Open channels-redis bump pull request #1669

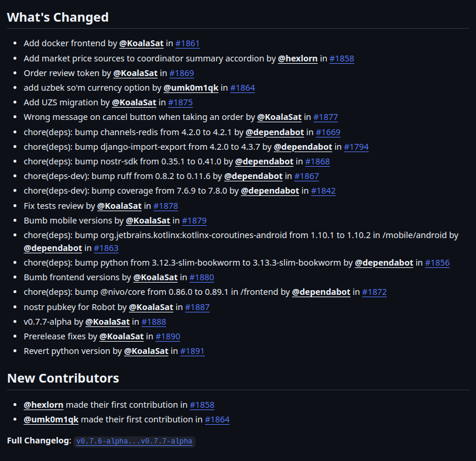pos(328,132)
